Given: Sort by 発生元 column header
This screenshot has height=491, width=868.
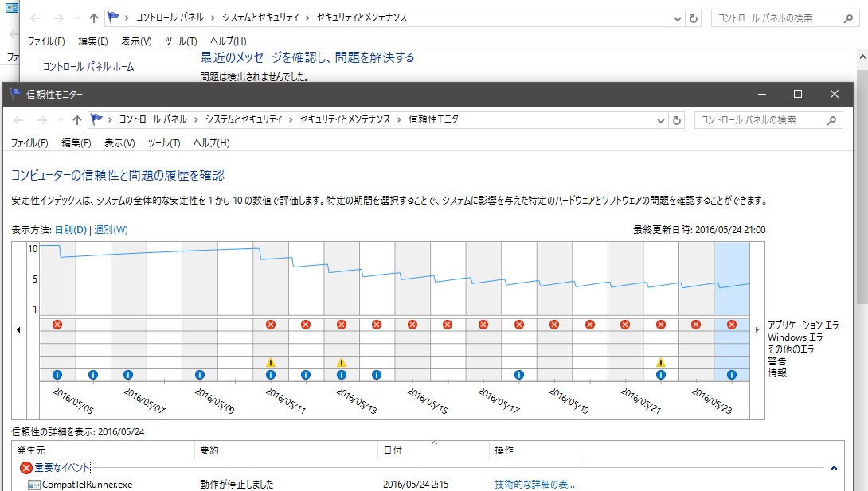Looking at the screenshot, I should (x=104, y=450).
